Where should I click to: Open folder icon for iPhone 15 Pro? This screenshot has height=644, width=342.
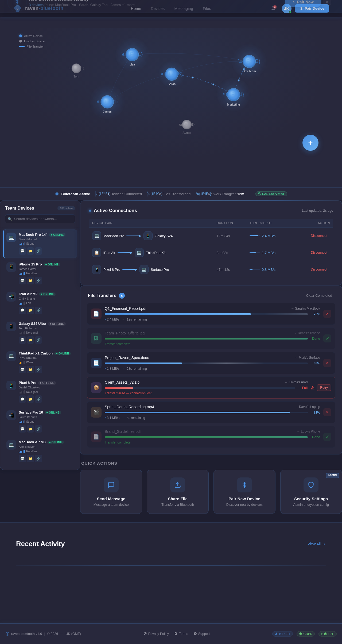(30, 281)
